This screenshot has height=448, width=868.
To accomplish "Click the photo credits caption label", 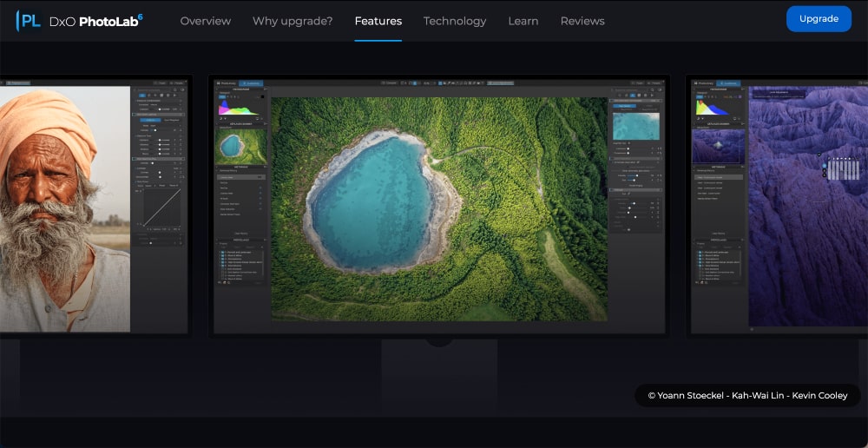I will coord(747,396).
